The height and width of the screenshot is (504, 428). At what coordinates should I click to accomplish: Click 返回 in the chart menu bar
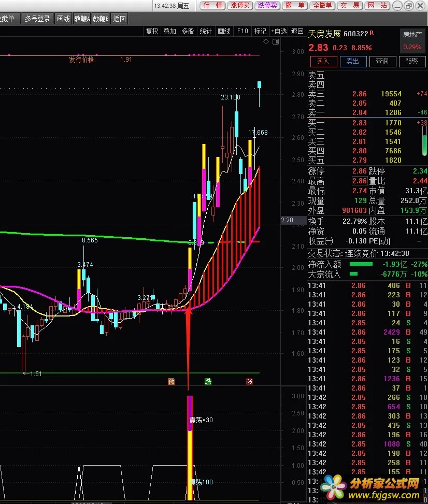coord(297,31)
